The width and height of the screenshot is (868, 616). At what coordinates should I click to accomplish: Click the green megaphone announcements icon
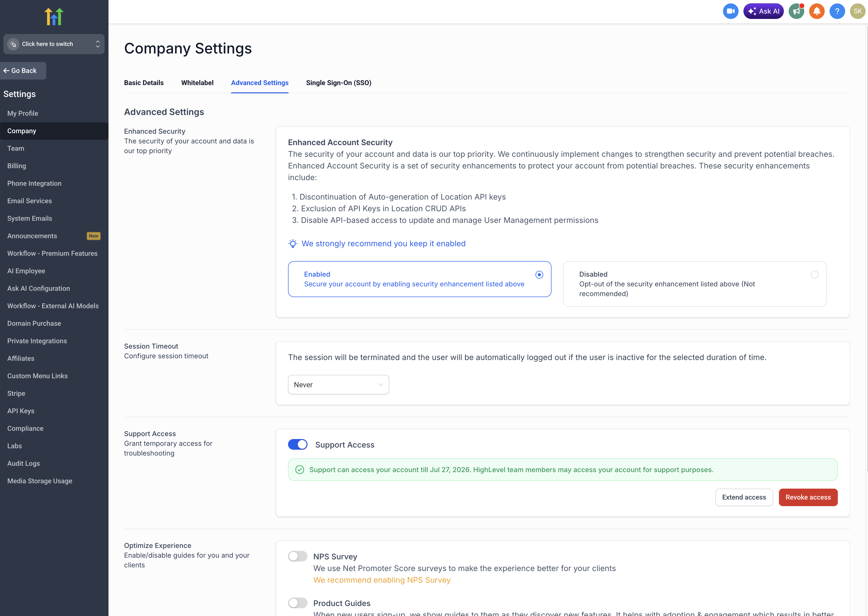(796, 11)
